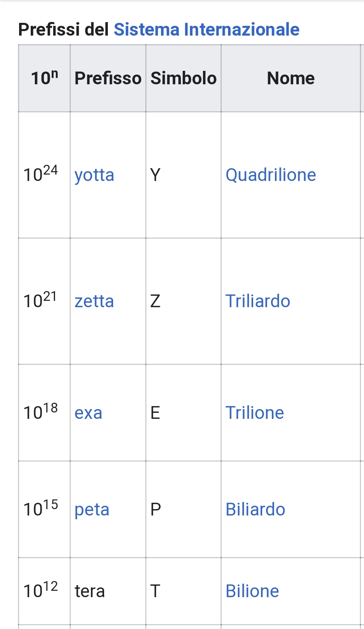Select the 10²⁴ power cell

click(40, 174)
